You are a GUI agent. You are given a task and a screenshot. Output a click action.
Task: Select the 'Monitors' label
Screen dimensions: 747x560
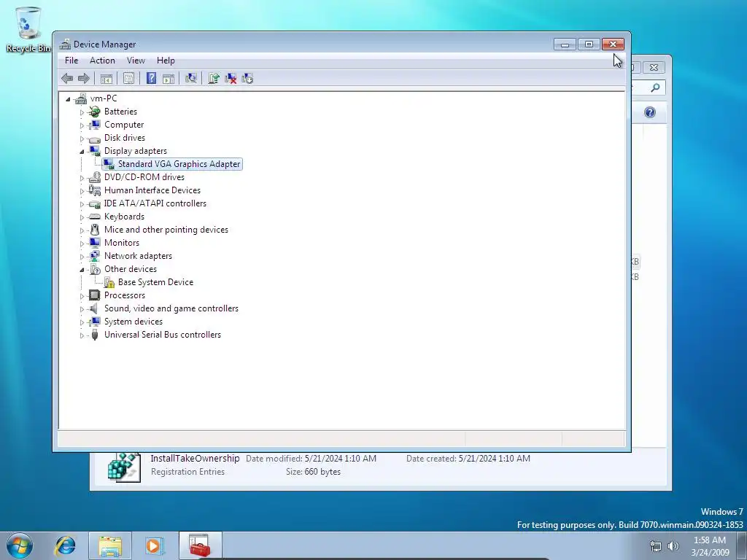[x=122, y=243]
